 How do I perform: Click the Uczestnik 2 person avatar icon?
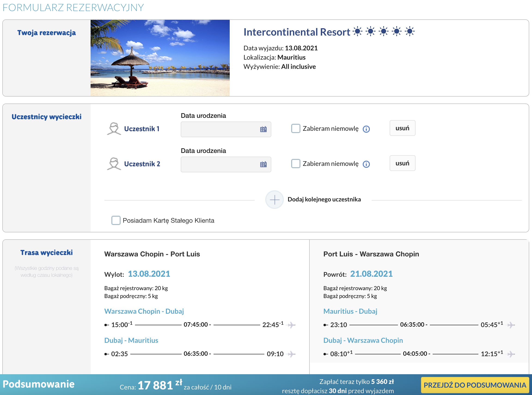(114, 164)
